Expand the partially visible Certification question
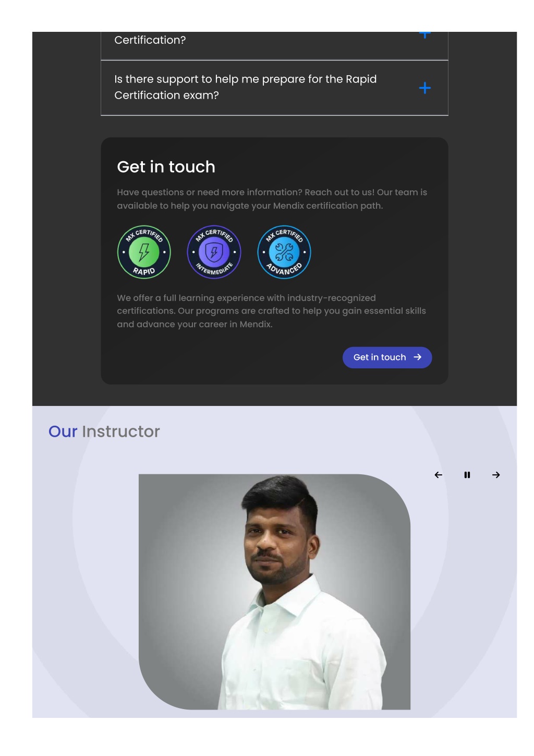This screenshot has height=756, width=534. pyautogui.click(x=274, y=45)
